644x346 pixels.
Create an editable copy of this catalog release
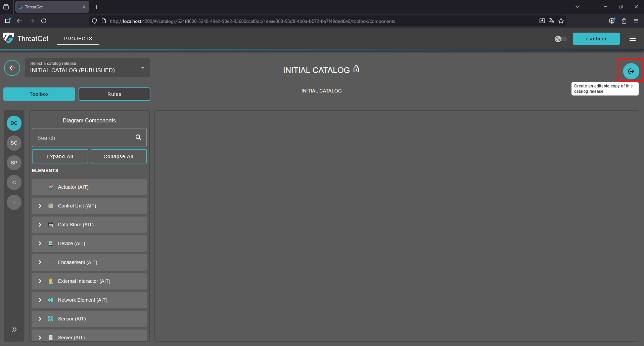coord(631,71)
